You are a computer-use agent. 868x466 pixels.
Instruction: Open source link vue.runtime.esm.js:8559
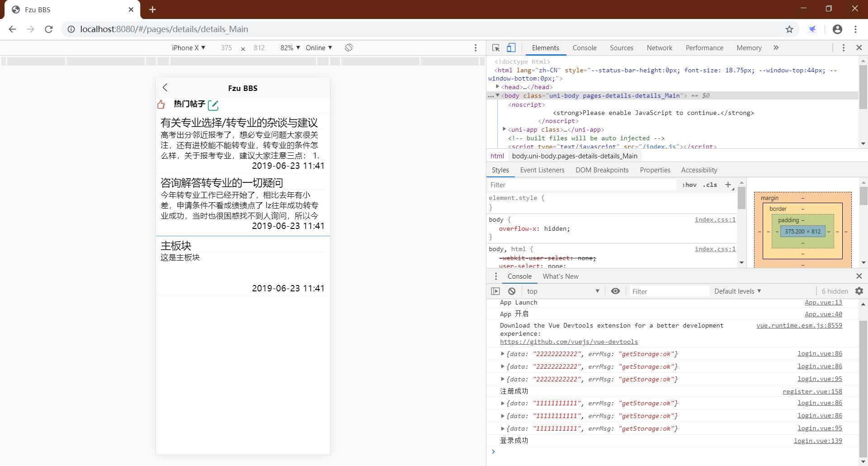coord(799,325)
